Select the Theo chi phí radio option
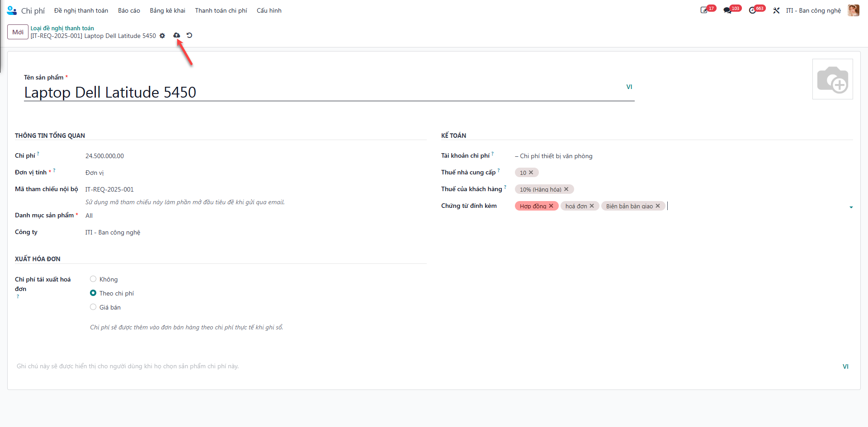The width and height of the screenshot is (868, 427). coord(93,293)
